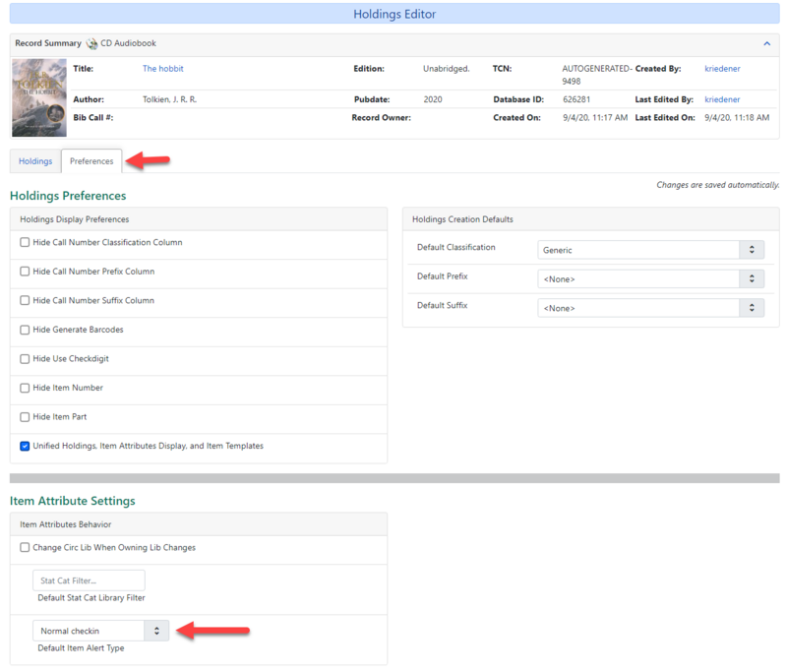
Task: Enable Hide Call Number Classification Column
Action: click(25, 242)
